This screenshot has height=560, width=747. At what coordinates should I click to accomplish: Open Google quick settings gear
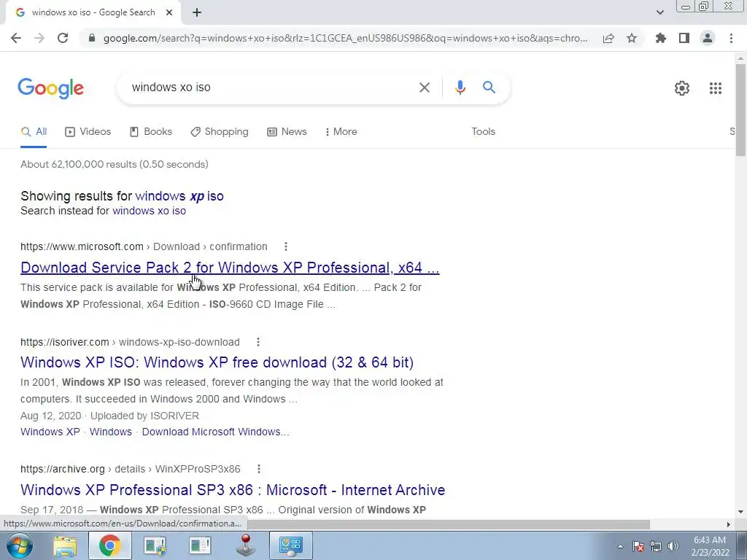click(682, 88)
